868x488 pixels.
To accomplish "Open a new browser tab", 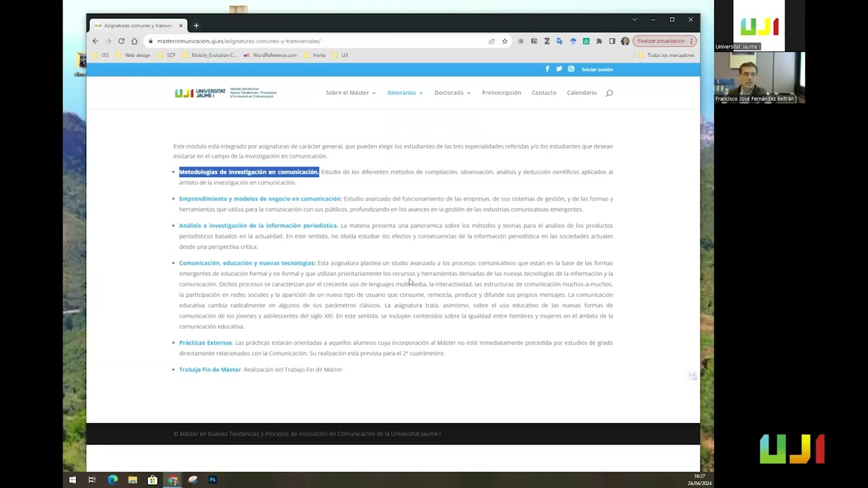I will point(196,26).
